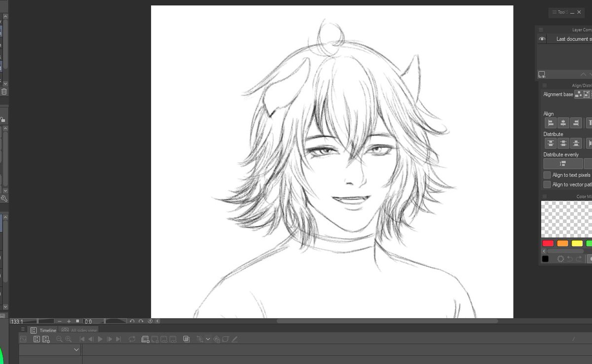Set alignment base to scattered objects icon
This screenshot has width=592, height=364.
click(578, 94)
